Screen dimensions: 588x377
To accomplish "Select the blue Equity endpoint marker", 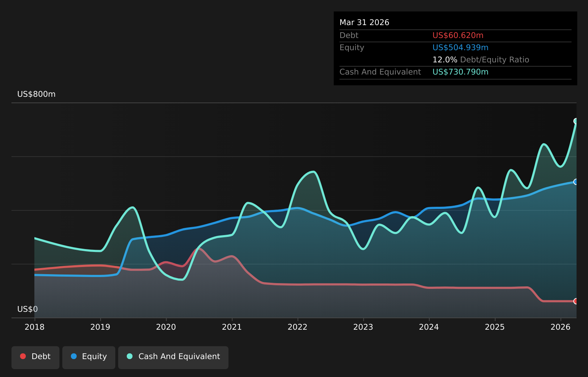I will click(576, 182).
